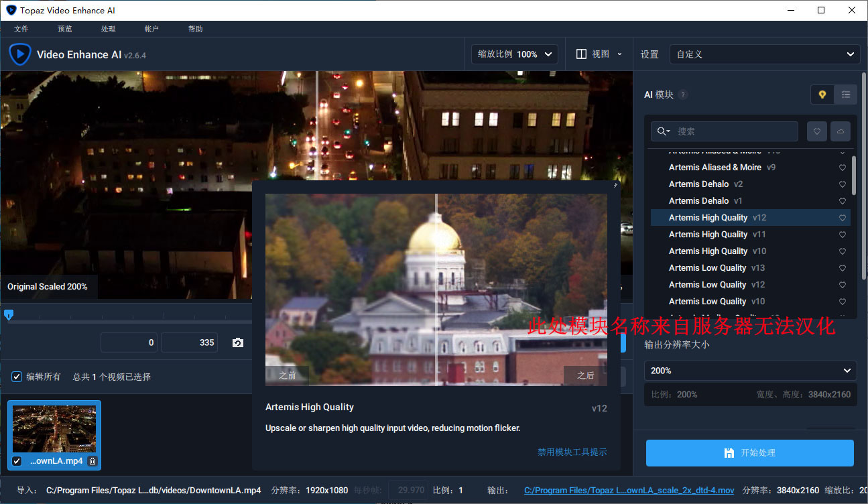
Task: Click the tooltip before/after divider line
Action: (436, 290)
